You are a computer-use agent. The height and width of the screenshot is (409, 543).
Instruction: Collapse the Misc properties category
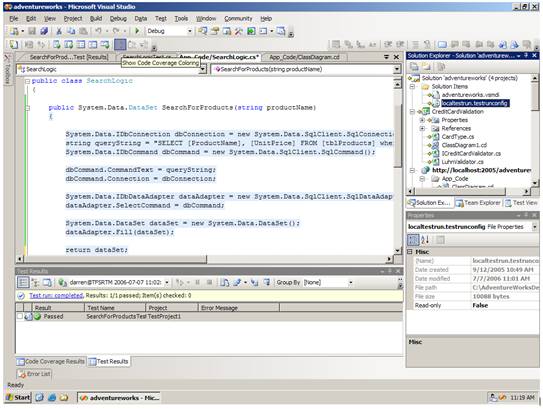pos(410,252)
